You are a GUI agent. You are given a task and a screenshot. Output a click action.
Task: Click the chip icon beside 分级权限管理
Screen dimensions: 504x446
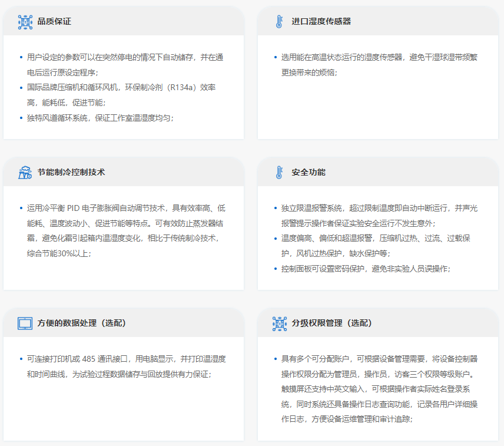point(279,323)
